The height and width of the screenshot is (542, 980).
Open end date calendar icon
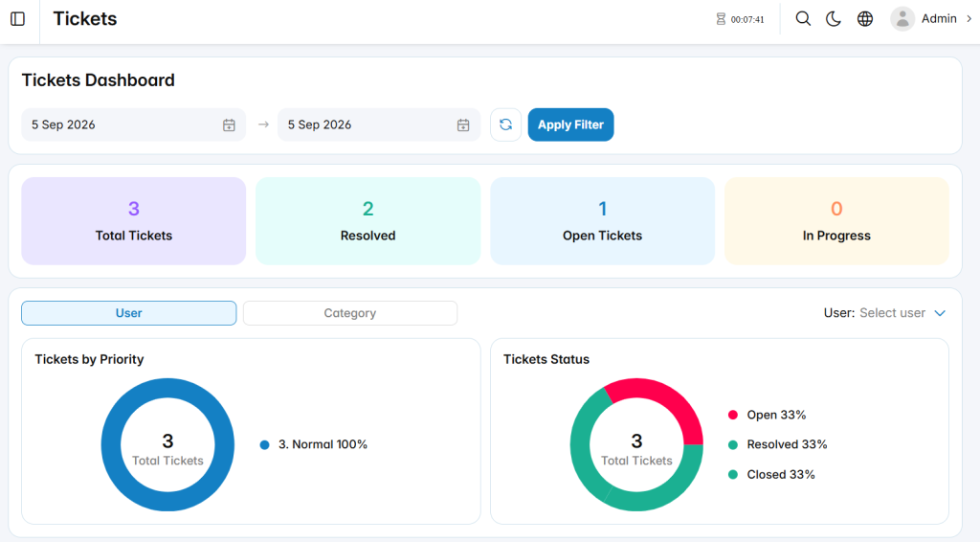[x=463, y=125]
